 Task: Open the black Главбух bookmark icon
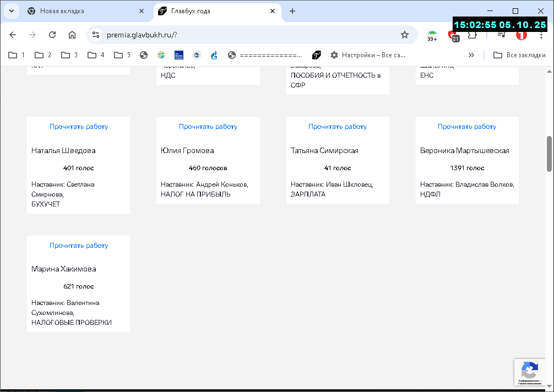(317, 55)
